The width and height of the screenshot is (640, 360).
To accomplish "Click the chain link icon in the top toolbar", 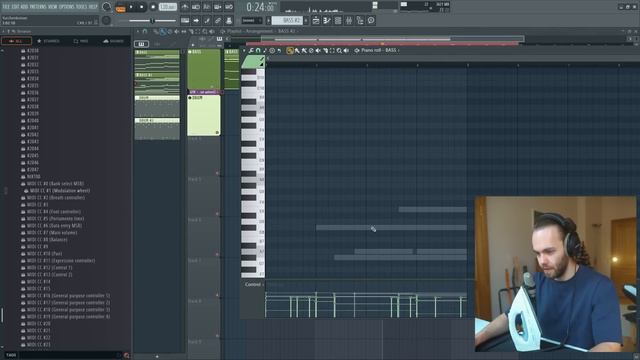I will point(218,20).
